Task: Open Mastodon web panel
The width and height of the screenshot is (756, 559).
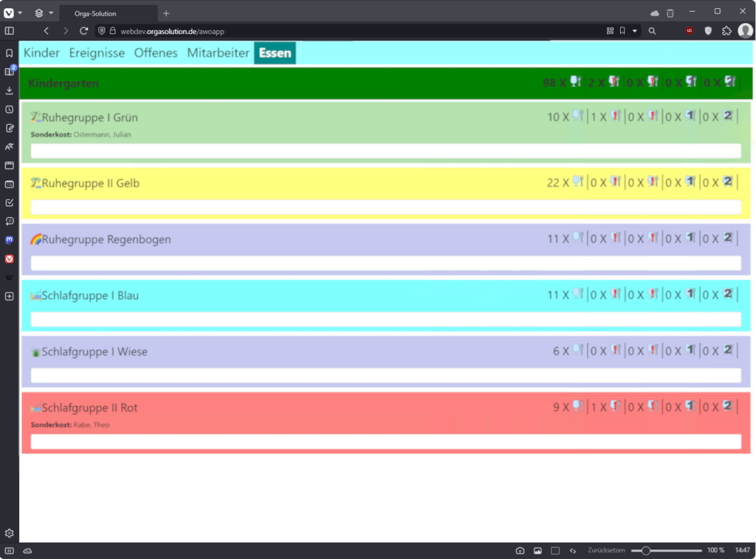Action: point(9,240)
